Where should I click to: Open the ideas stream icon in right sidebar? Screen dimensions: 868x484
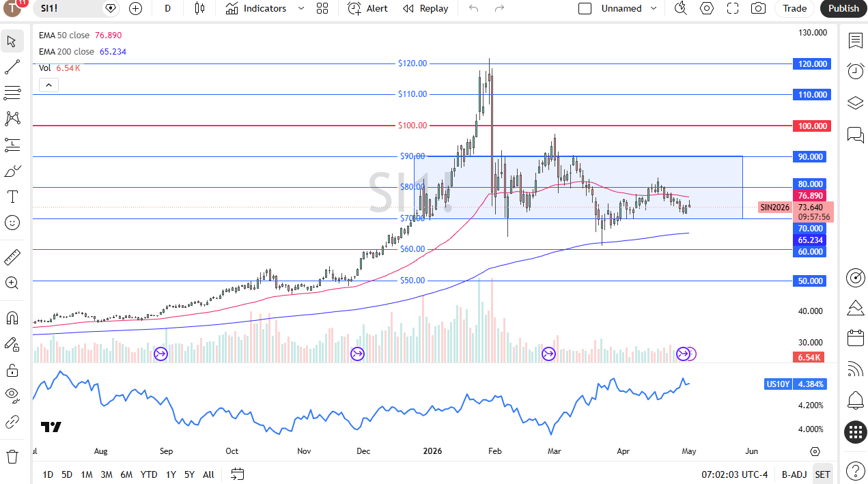tap(855, 308)
